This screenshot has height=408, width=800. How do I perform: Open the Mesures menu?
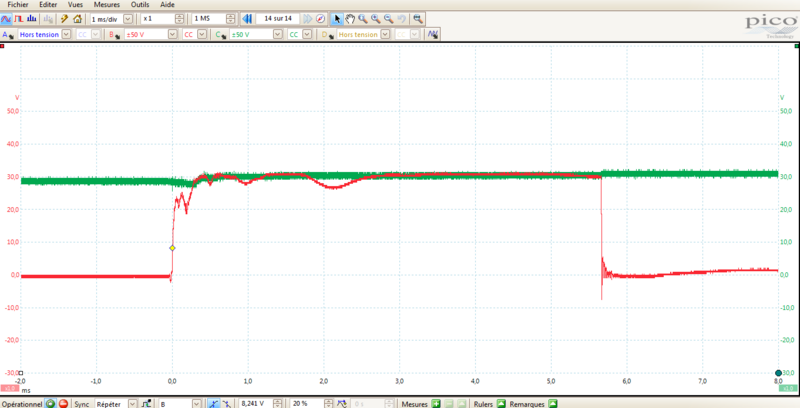[x=106, y=5]
